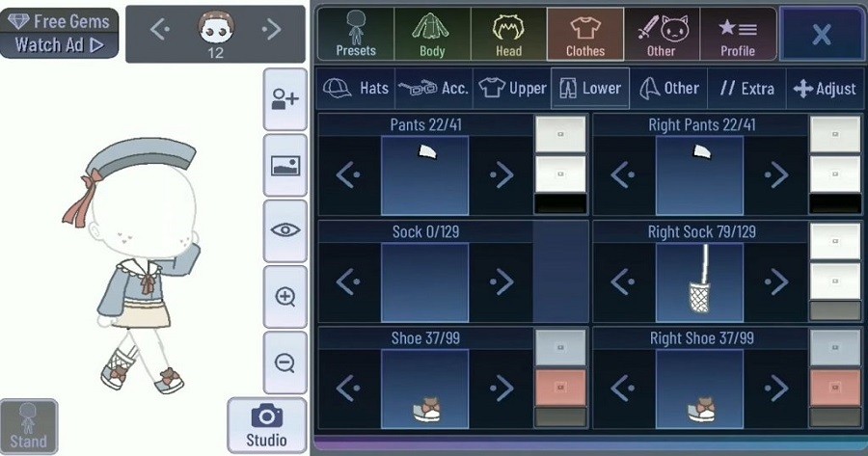Zoom out of the character view
The height and width of the screenshot is (456, 868).
pyautogui.click(x=285, y=362)
